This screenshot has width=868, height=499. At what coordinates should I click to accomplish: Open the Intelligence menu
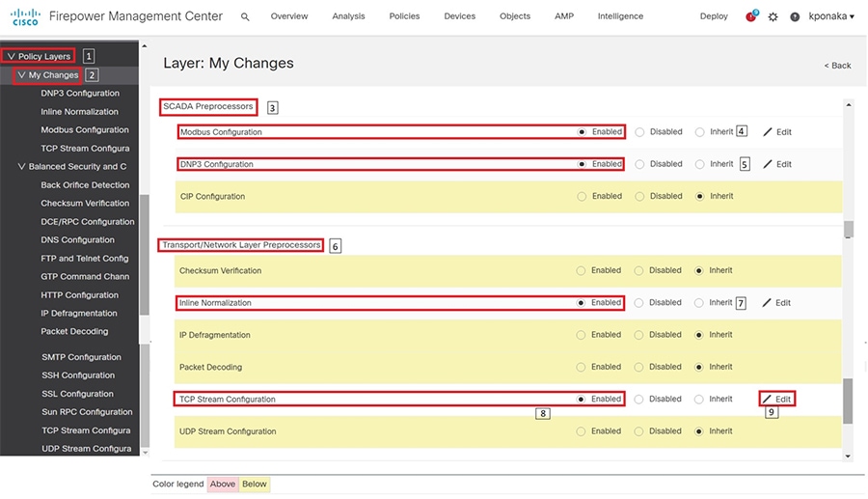tap(620, 16)
